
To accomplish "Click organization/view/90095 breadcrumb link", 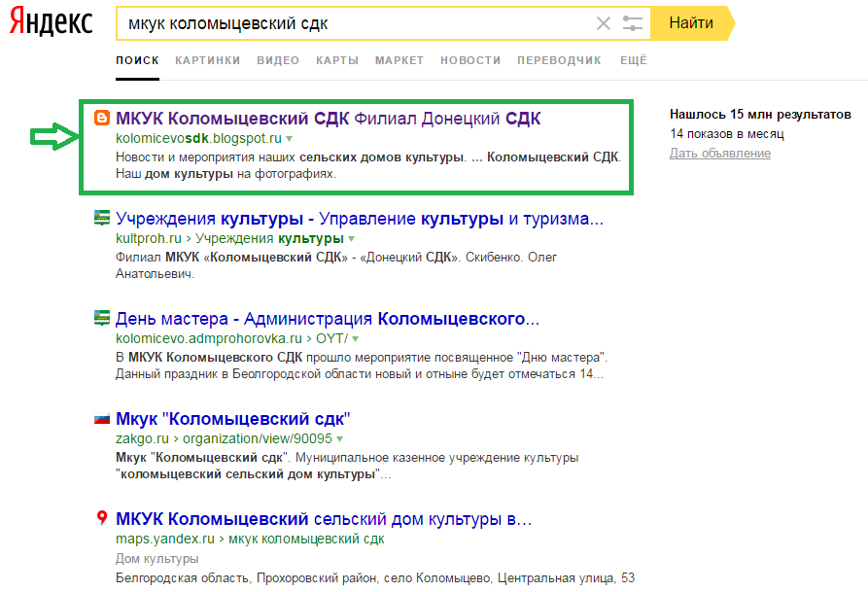I will (258, 438).
